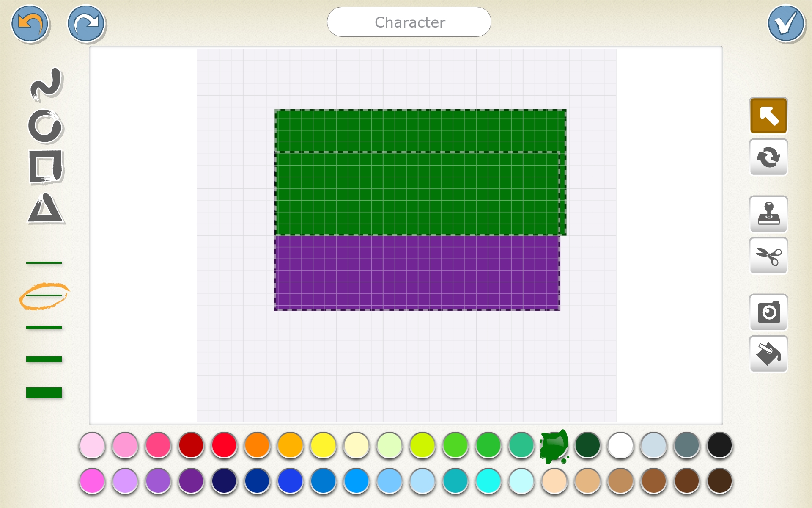Select the paint bucket fill tool
This screenshot has height=508, width=812.
coord(768,354)
